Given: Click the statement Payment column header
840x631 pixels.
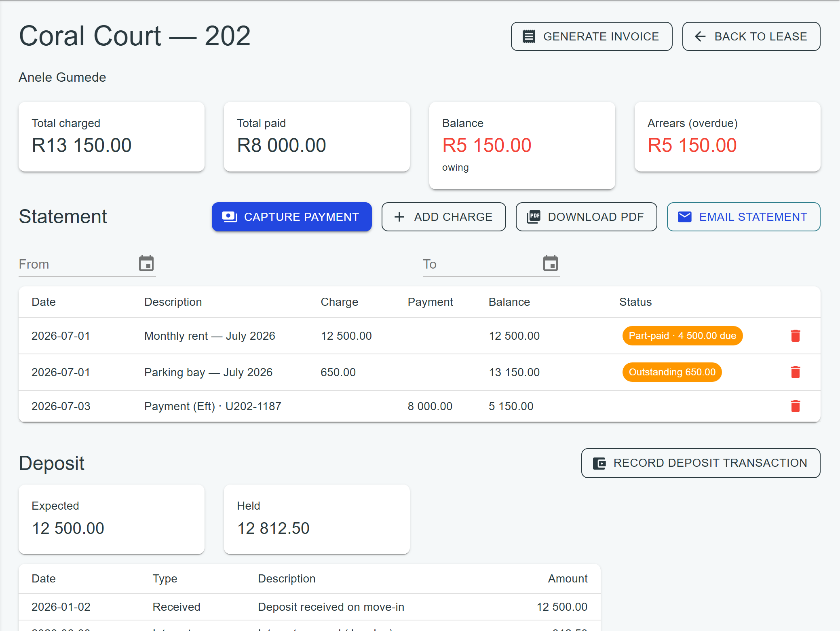Looking at the screenshot, I should pyautogui.click(x=430, y=302).
